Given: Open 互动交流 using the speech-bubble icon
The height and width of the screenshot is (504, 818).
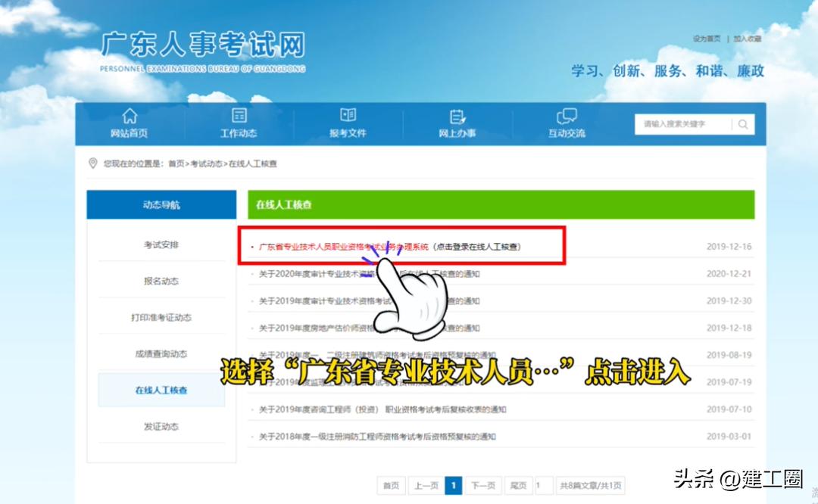Looking at the screenshot, I should coord(566,117).
